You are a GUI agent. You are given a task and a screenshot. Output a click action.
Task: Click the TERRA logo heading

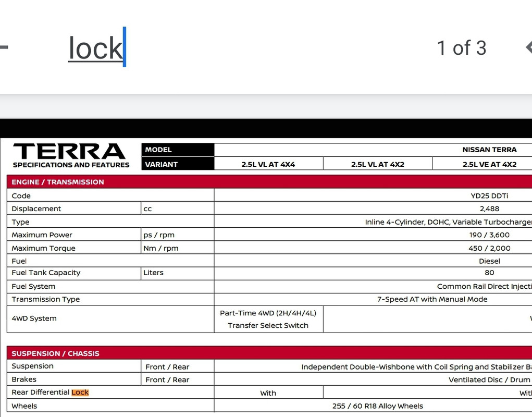tap(69, 151)
